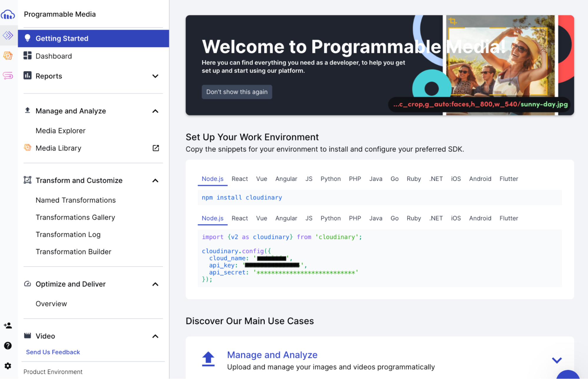Image resolution: width=588 pixels, height=379 pixels.
Task: Click the transformation URL text in banner
Action: 480,104
